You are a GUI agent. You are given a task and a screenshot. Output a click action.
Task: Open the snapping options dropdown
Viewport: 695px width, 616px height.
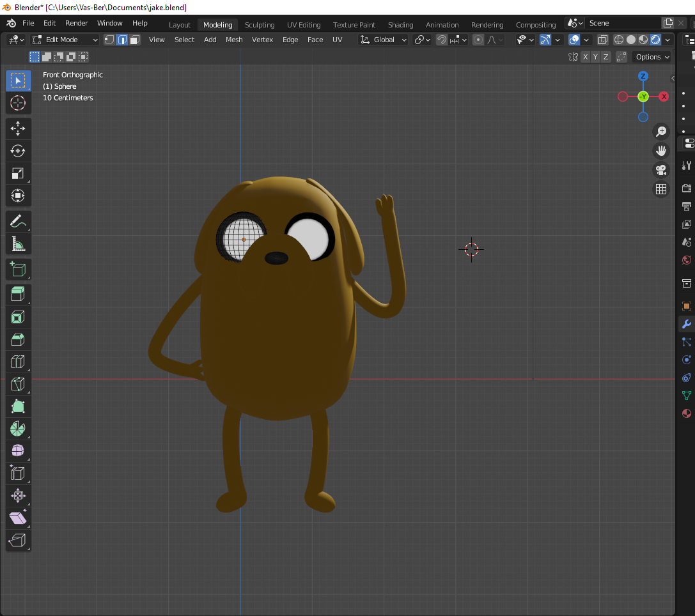point(458,40)
